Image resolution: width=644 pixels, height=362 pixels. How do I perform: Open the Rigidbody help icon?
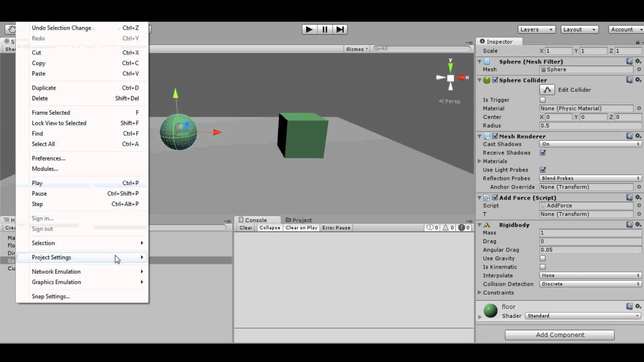629,225
